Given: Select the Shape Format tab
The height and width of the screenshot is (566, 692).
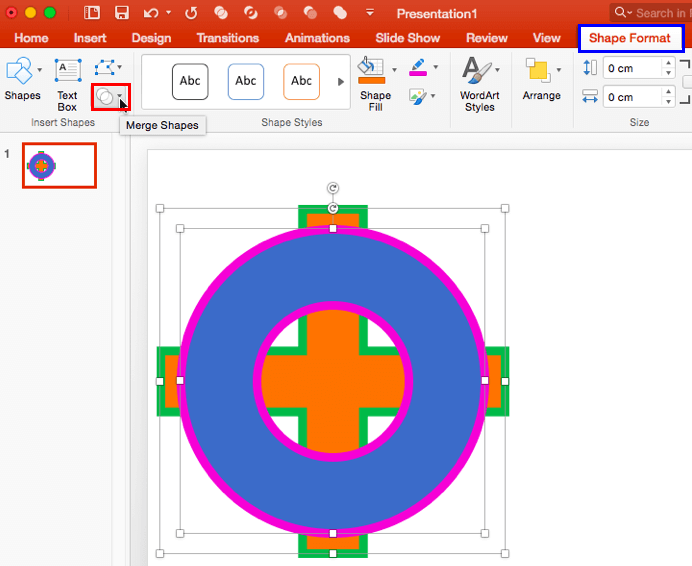Looking at the screenshot, I should click(630, 38).
